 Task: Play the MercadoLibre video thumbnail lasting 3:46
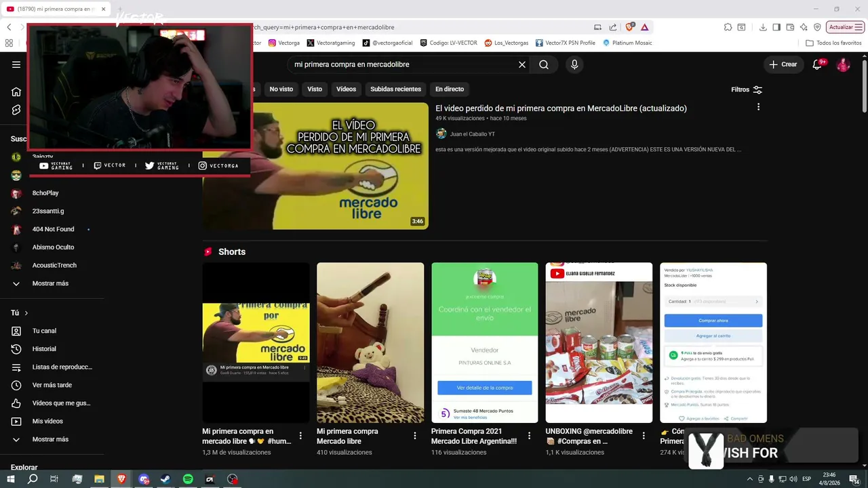[x=315, y=165]
